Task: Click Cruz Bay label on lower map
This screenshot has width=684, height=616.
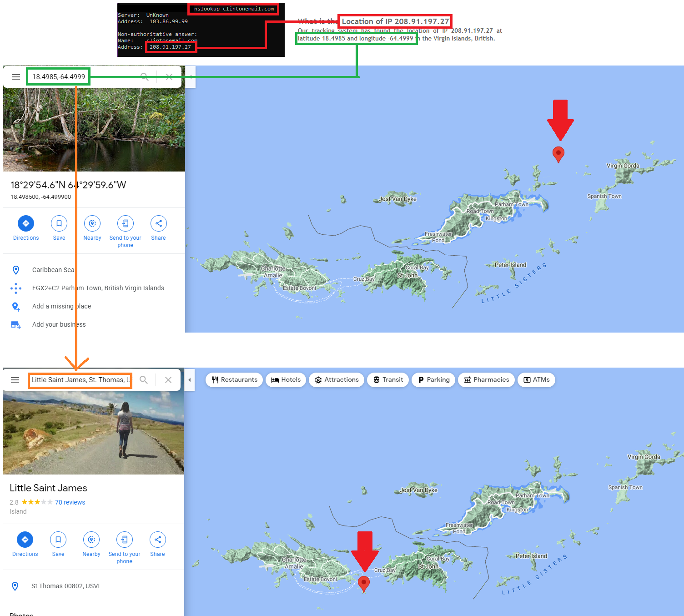Action: 385,570
